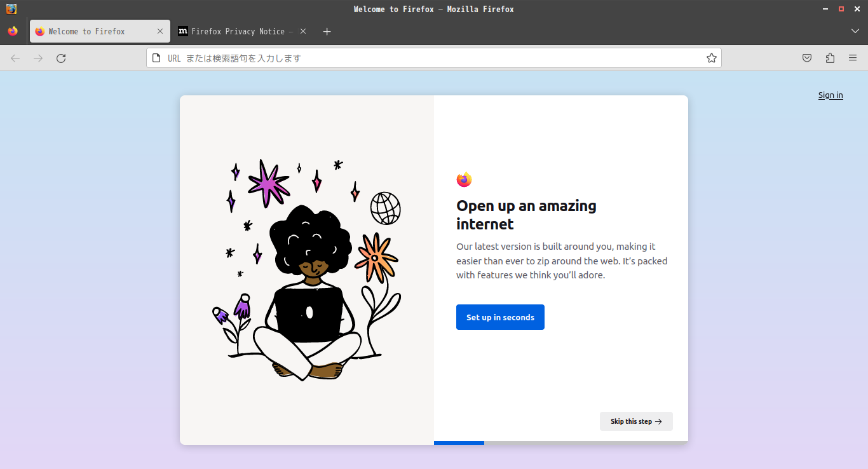Switch to Welcome to Firefox tab
Screen dimensions: 868x469
click(x=100, y=31)
